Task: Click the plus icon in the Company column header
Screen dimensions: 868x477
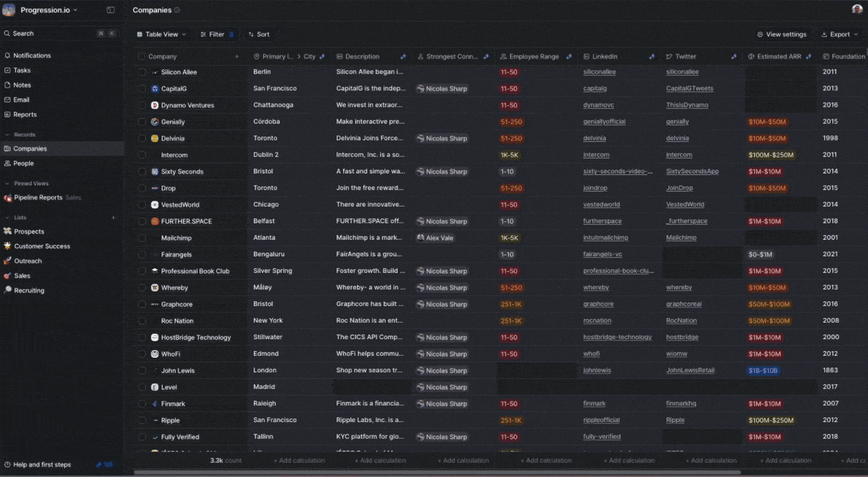Action: 237,57
